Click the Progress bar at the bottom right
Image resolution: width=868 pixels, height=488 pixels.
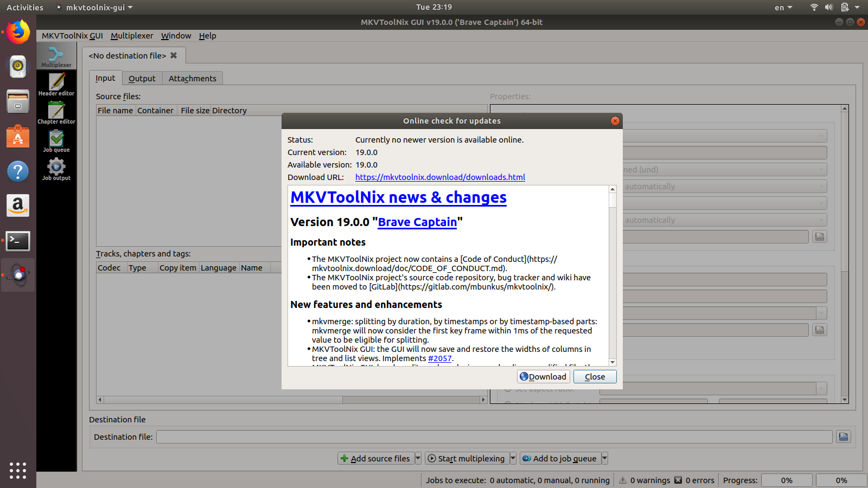787,480
